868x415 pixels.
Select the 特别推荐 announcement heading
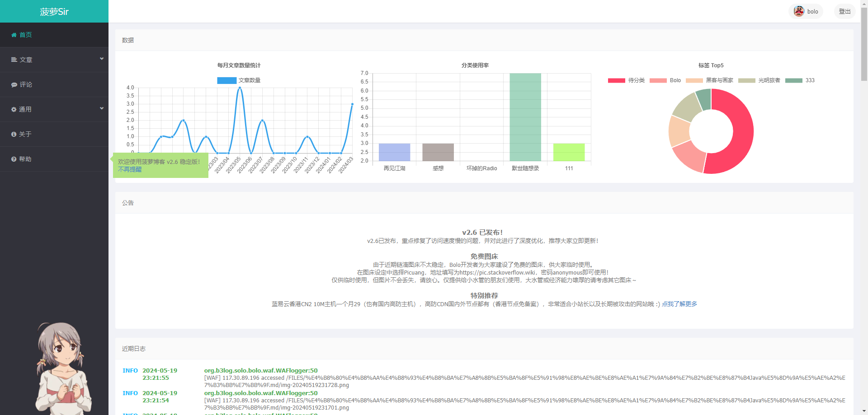pyautogui.click(x=484, y=296)
